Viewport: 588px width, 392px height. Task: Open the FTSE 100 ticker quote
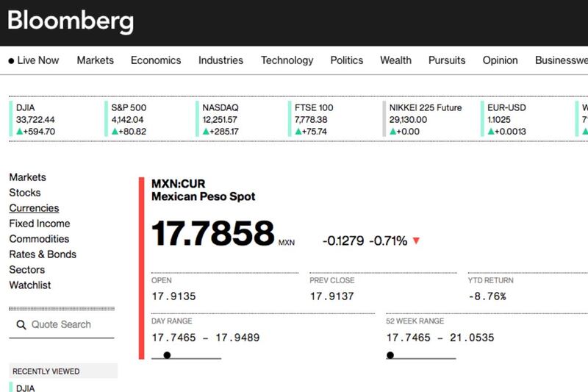click(x=314, y=119)
